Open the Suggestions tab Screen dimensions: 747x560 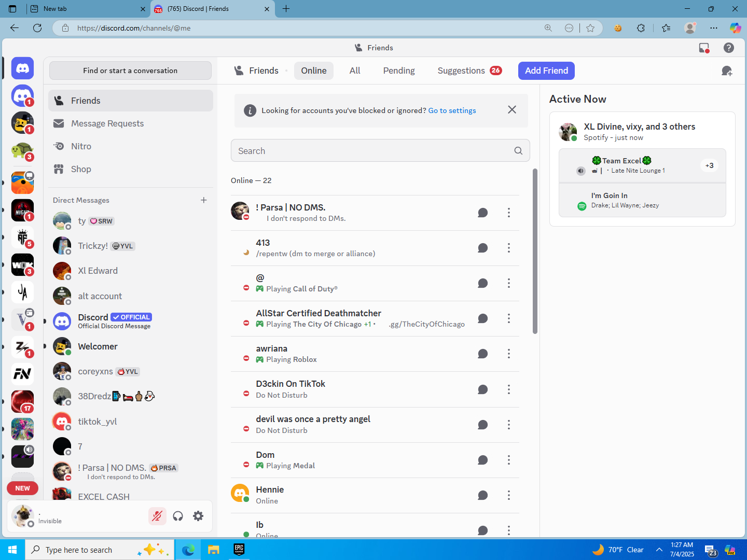tap(469, 71)
